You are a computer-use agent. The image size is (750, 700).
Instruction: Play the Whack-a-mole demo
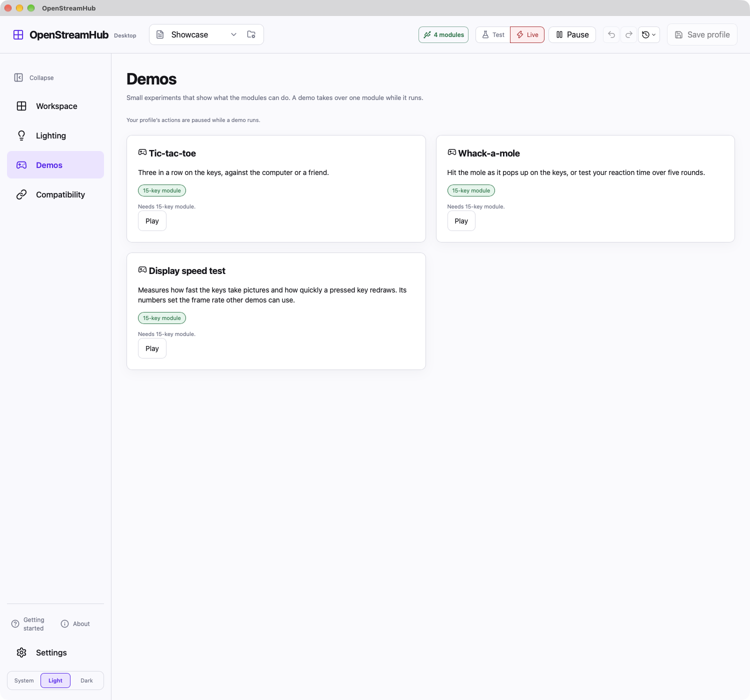tap(461, 221)
